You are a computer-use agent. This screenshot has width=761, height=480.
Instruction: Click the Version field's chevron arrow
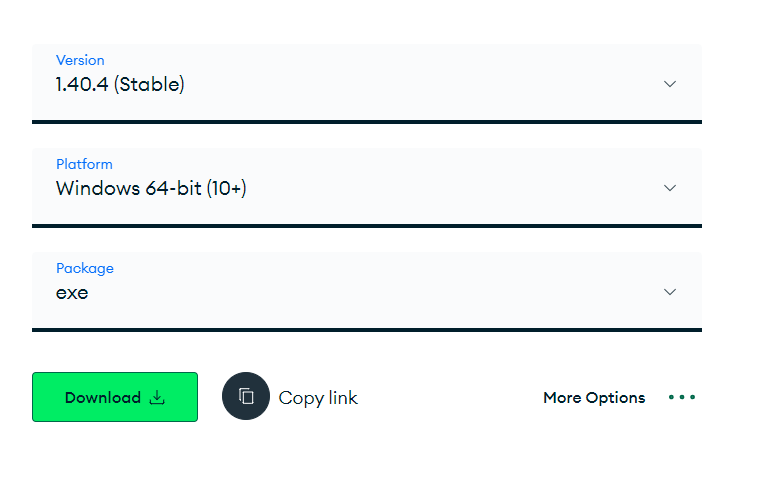point(670,84)
